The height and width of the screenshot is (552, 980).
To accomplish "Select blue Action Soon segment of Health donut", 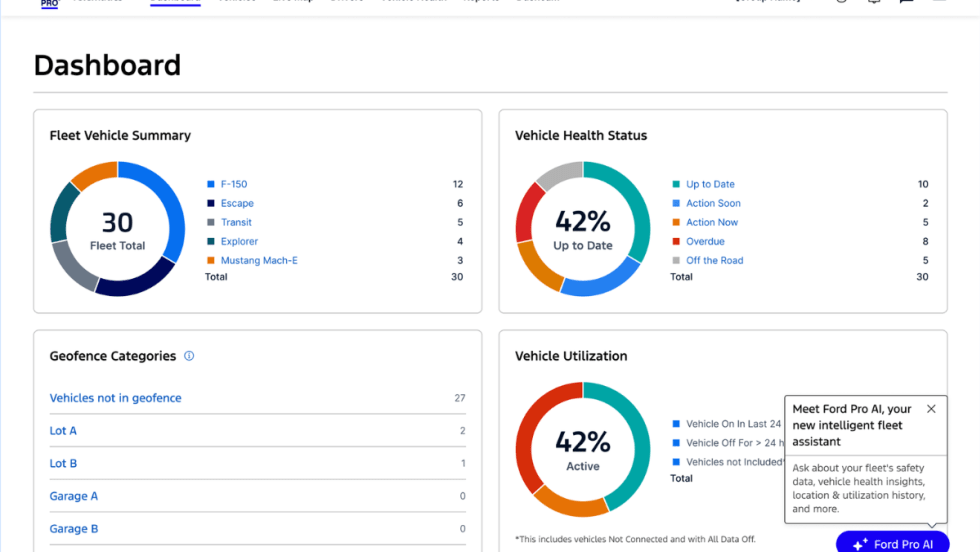I will pyautogui.click(x=601, y=285).
